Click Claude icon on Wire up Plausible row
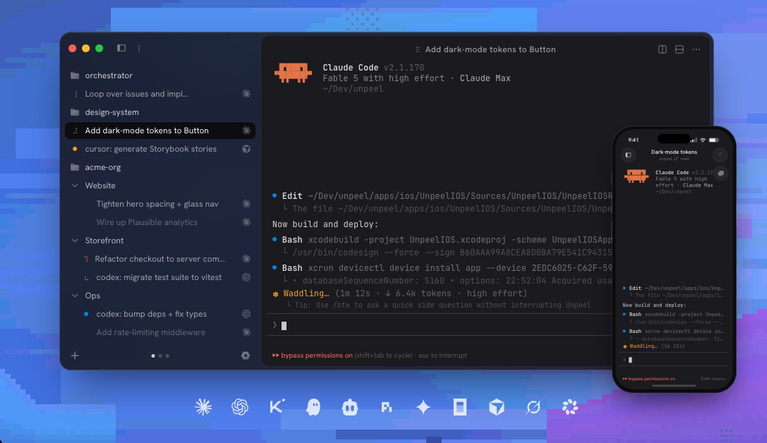 click(247, 222)
